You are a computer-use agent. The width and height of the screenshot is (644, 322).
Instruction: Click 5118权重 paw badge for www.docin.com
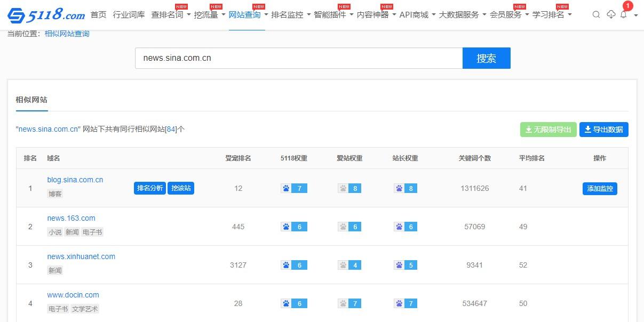tap(294, 303)
